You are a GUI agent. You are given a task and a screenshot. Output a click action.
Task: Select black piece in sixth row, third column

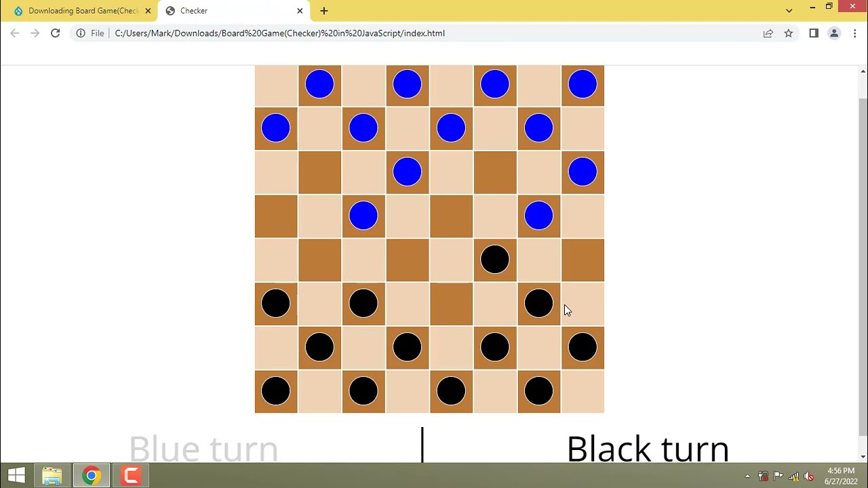click(x=363, y=303)
